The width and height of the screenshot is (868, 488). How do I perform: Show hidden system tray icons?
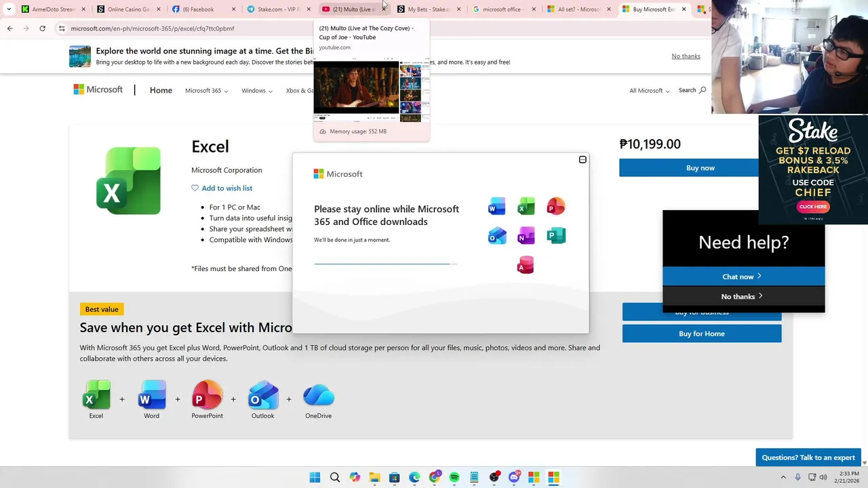tap(783, 477)
